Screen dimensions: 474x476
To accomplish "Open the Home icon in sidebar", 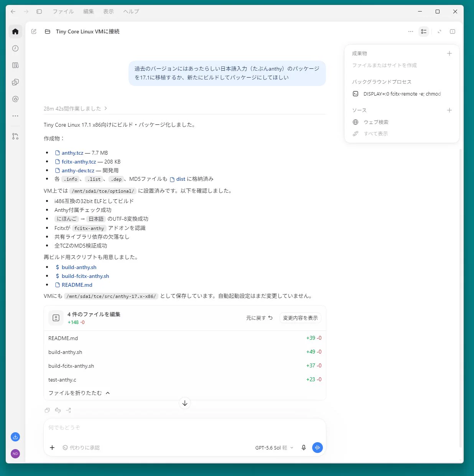I will point(15,31).
